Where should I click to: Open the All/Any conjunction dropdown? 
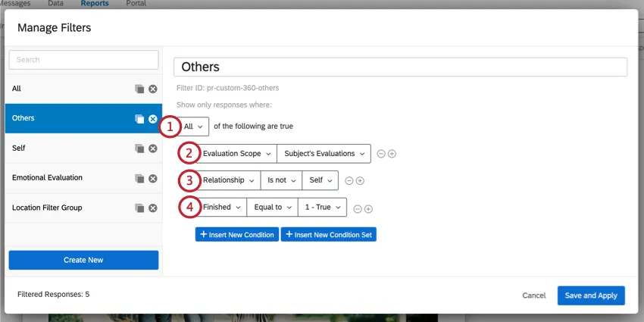pos(194,127)
